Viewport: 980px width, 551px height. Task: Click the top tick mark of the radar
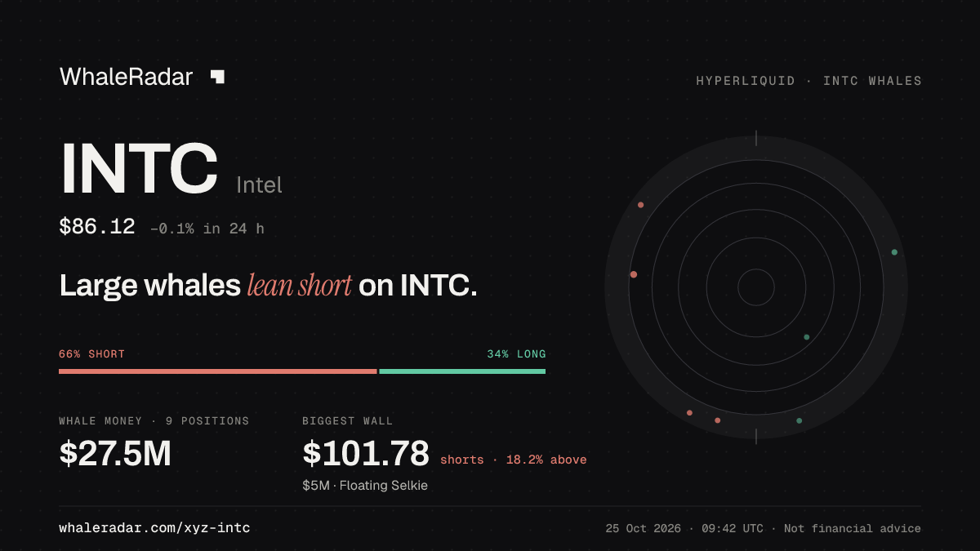click(756, 138)
